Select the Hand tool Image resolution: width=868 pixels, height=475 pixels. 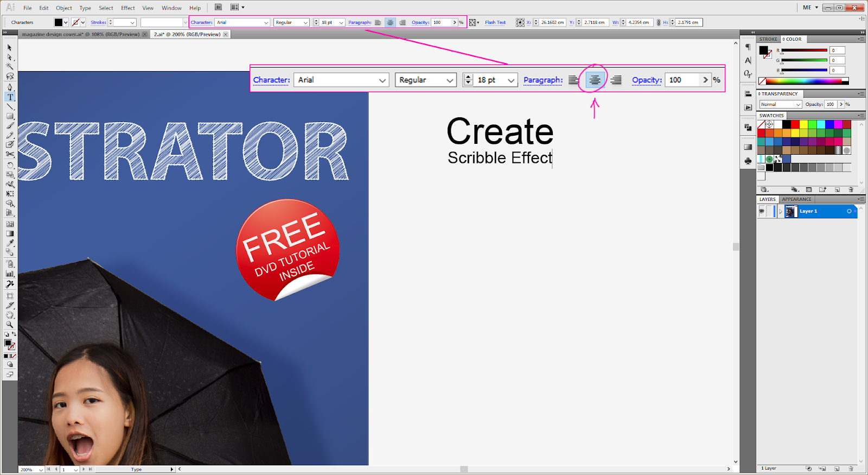click(10, 315)
